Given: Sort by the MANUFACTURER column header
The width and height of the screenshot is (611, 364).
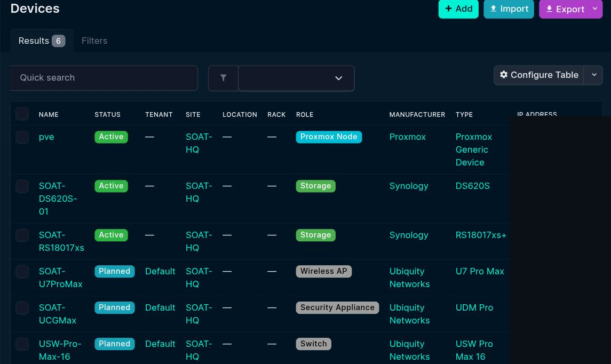Looking at the screenshot, I should point(417,115).
